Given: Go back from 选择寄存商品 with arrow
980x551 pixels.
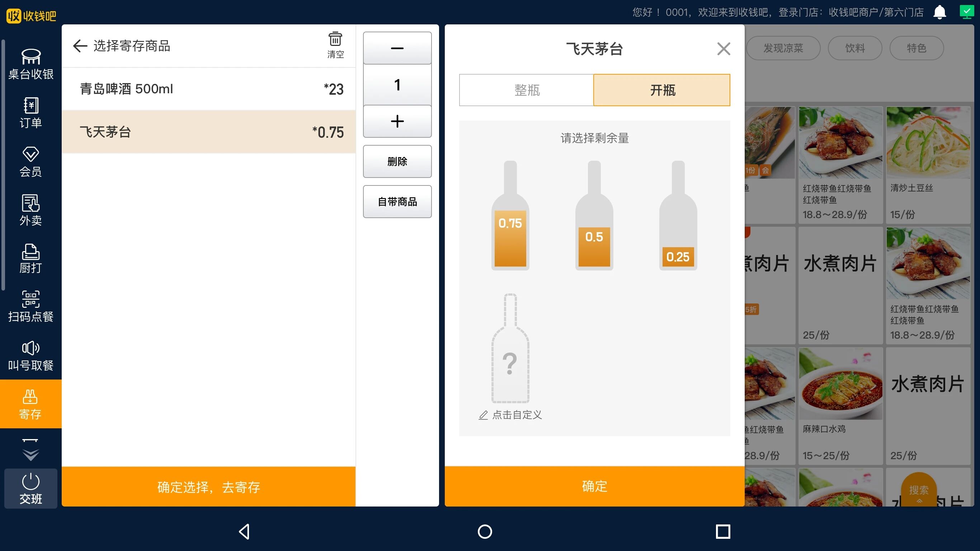Looking at the screenshot, I should (80, 46).
